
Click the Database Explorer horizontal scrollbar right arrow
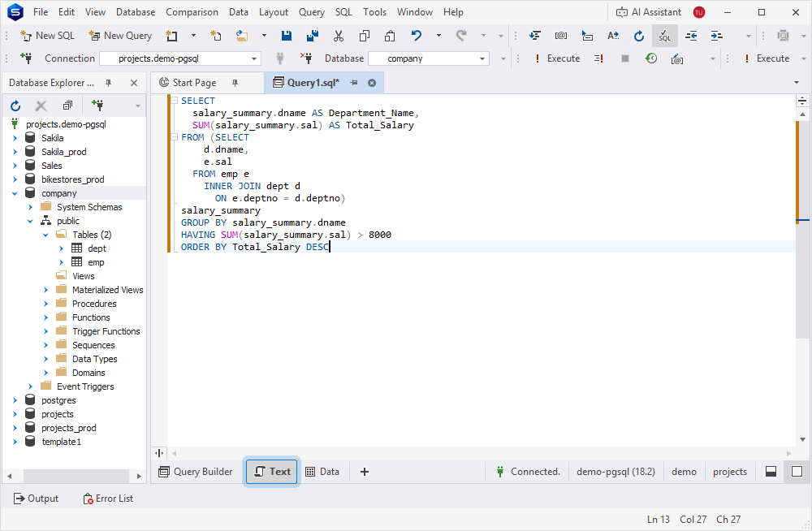(139, 476)
